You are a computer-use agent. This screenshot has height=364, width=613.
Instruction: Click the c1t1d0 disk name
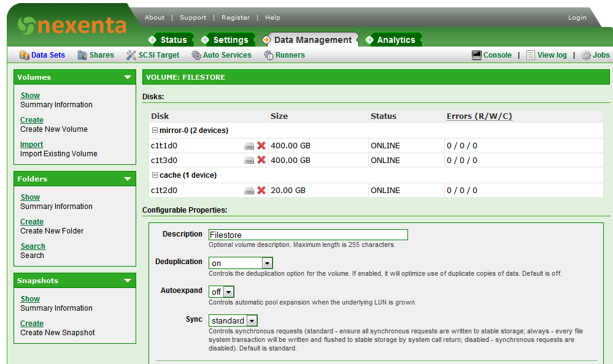click(164, 146)
